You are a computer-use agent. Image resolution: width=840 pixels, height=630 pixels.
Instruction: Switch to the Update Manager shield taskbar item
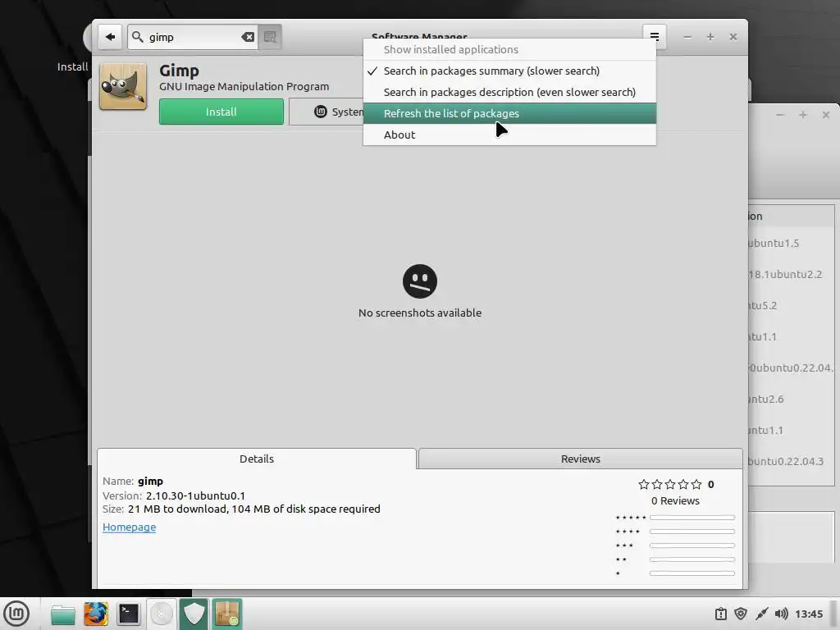tap(194, 614)
